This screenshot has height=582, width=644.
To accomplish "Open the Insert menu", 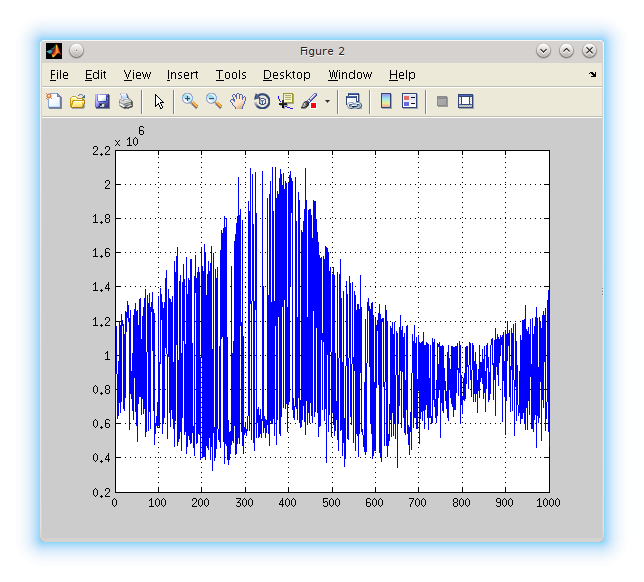I will 182,75.
